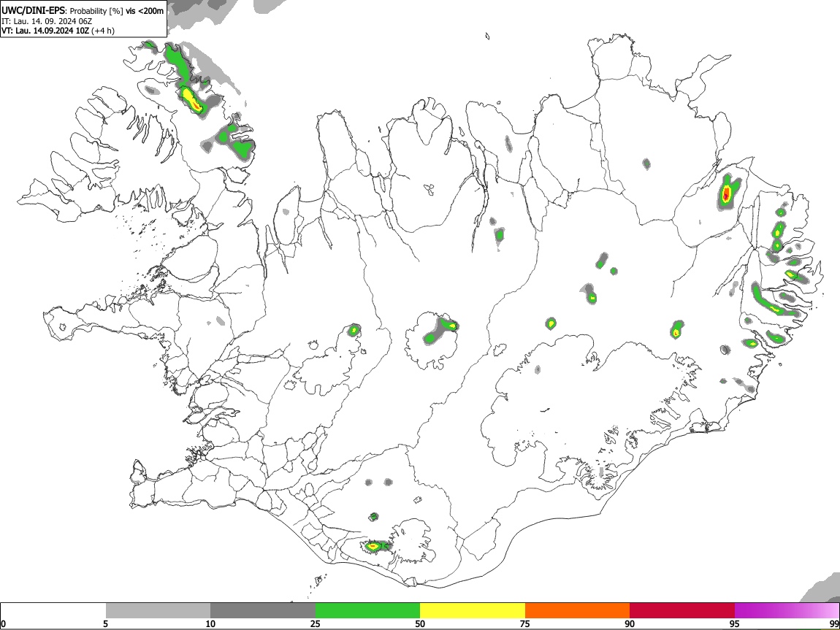This screenshot has height=630, width=840.
Task: Click the light gray 5-10% legend swatch
Action: [158, 611]
